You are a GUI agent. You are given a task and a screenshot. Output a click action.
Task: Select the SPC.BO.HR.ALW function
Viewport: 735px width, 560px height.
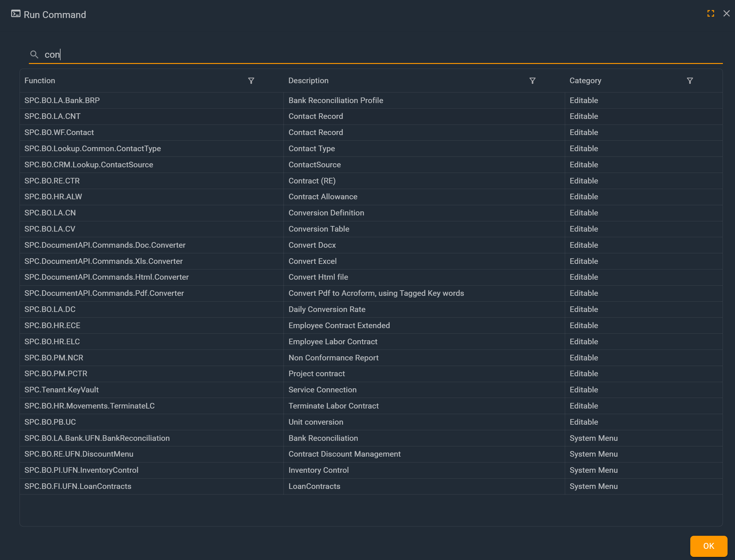[x=53, y=197]
